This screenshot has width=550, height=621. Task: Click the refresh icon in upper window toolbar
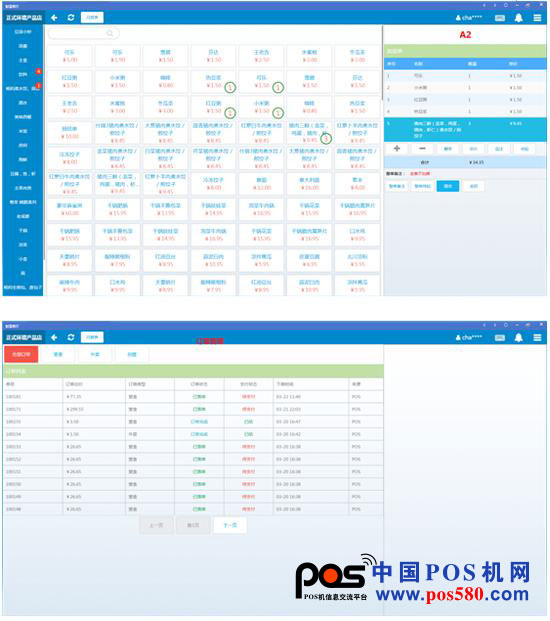point(71,17)
